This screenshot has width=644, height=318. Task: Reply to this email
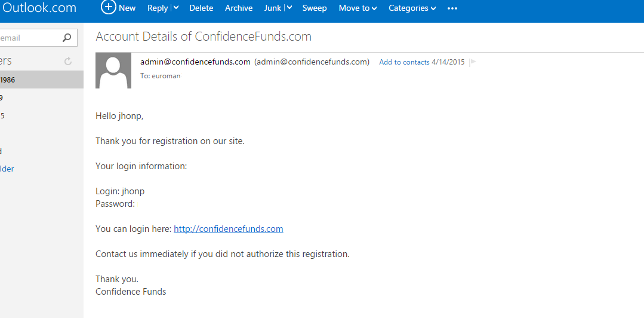point(158,8)
